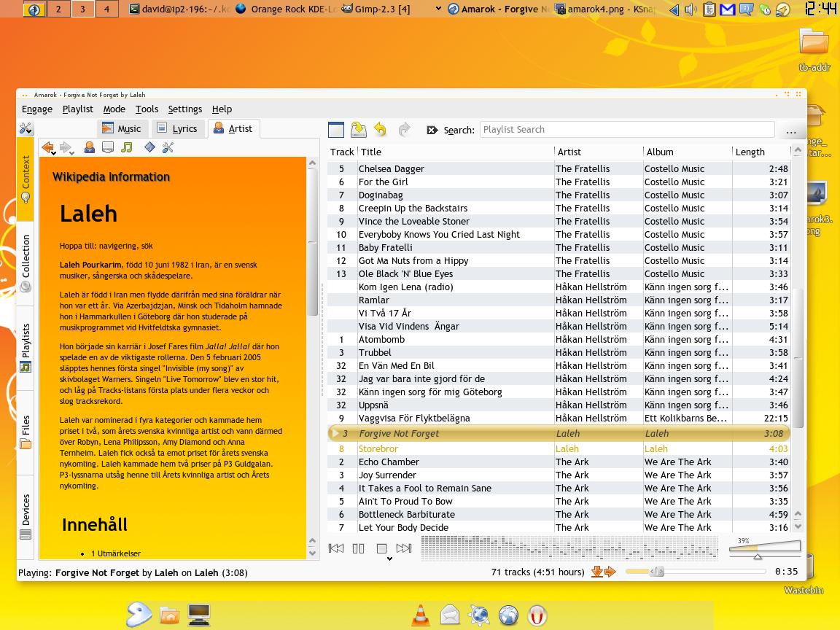The width and height of the screenshot is (840, 630).
Task: Click the blue diamond icon in context toolbar
Action: (149, 147)
